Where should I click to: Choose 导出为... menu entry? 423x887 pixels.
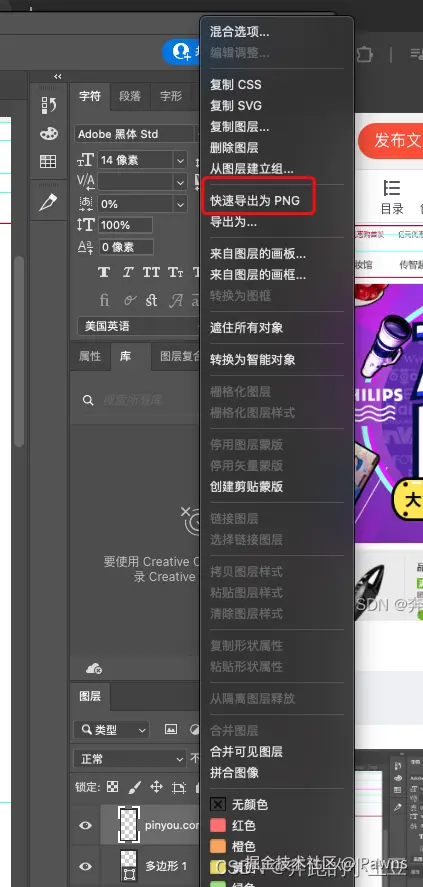[234, 222]
